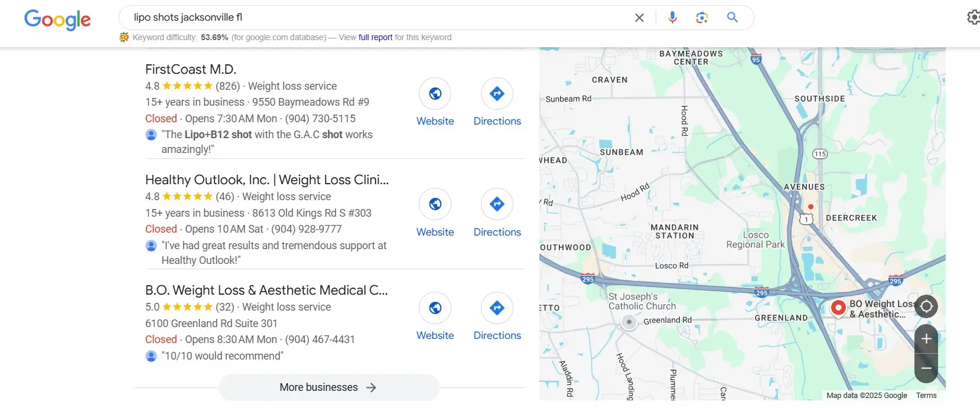Click the address 8613 Old Kings Rd S #303
This screenshot has width=980, height=408.
coord(312,213)
